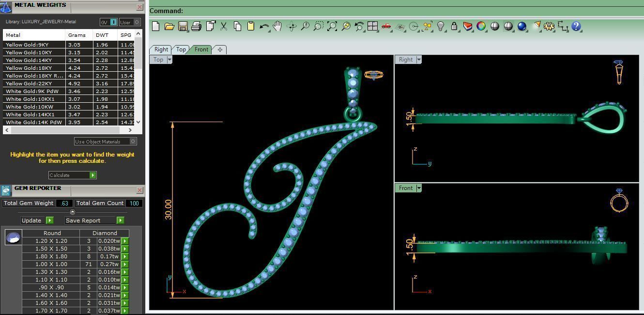Click the Save Report button
Image resolution: width=644 pixels, height=315 pixels.
pos(94,220)
